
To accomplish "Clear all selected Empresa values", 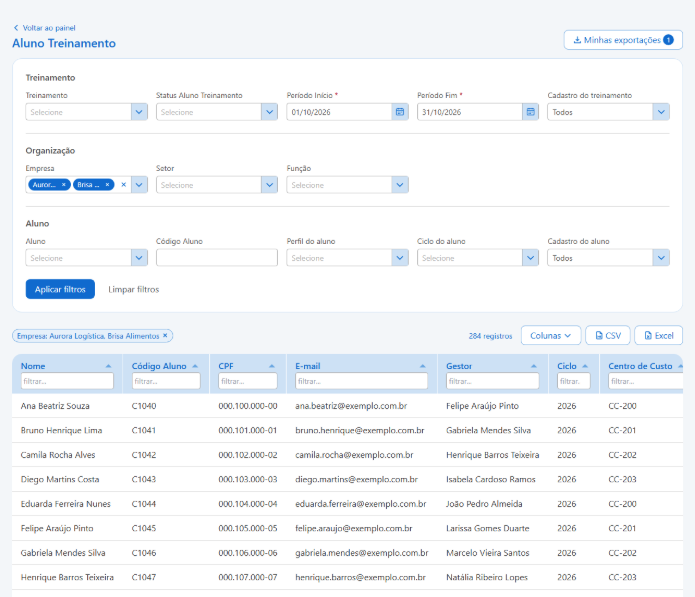I will coord(124,185).
